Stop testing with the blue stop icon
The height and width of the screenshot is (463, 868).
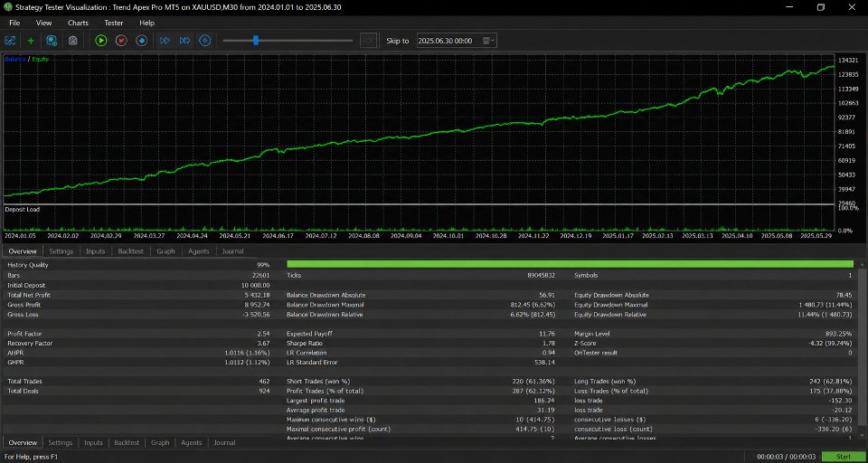pyautogui.click(x=142, y=41)
